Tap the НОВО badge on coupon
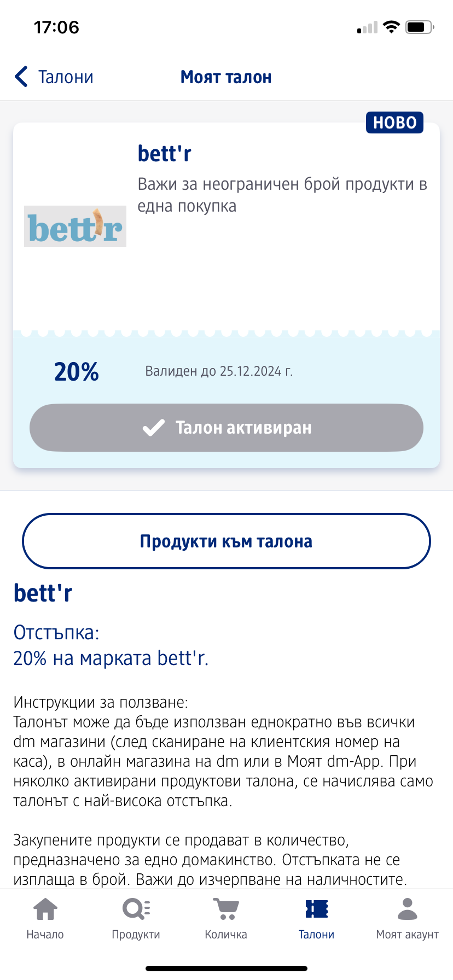This screenshot has height=980, width=453. pyautogui.click(x=394, y=122)
